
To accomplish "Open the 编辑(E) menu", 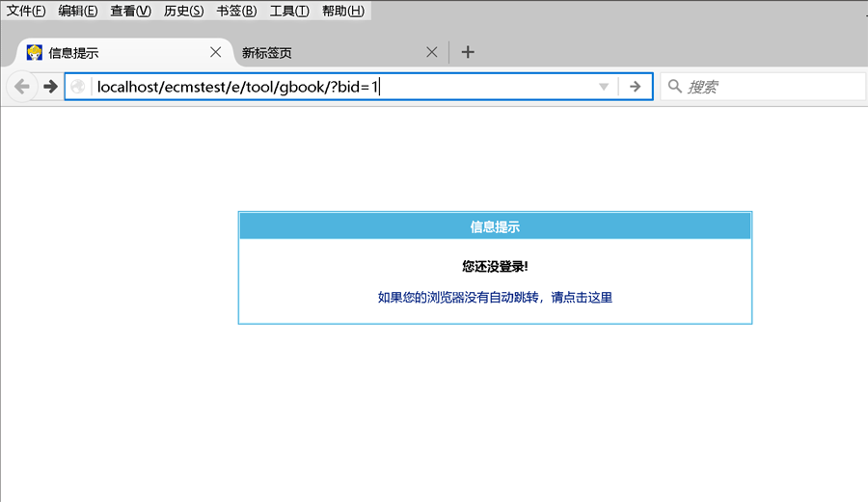I will pos(78,11).
